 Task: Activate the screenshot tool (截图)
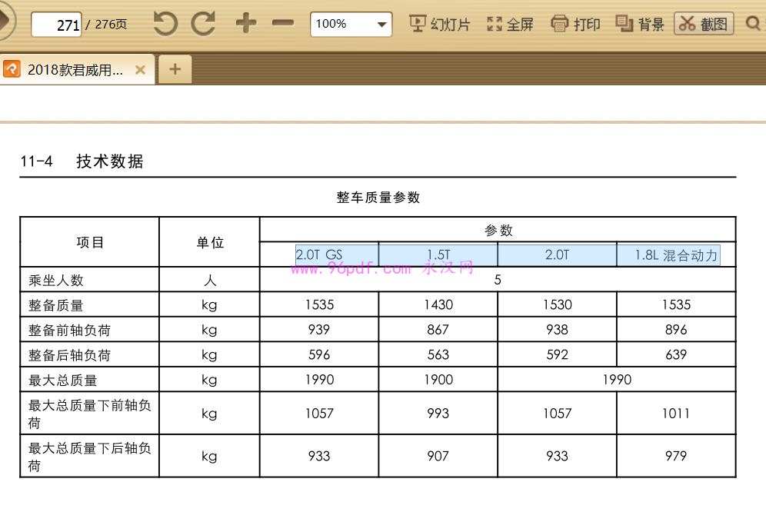click(x=703, y=24)
